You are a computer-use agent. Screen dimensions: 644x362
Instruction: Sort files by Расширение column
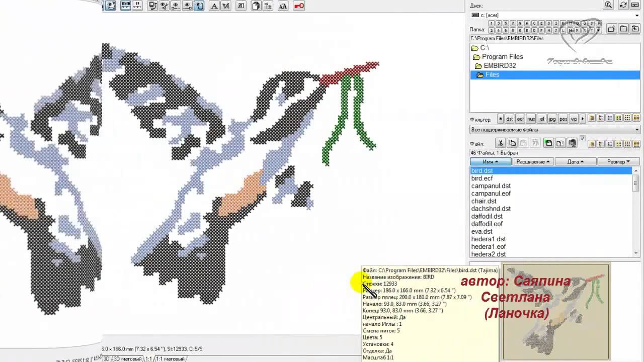(533, 162)
